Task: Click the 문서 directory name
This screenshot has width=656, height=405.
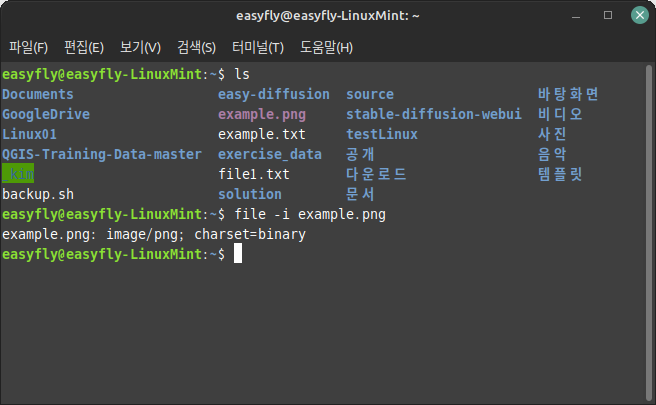Action: (x=360, y=194)
